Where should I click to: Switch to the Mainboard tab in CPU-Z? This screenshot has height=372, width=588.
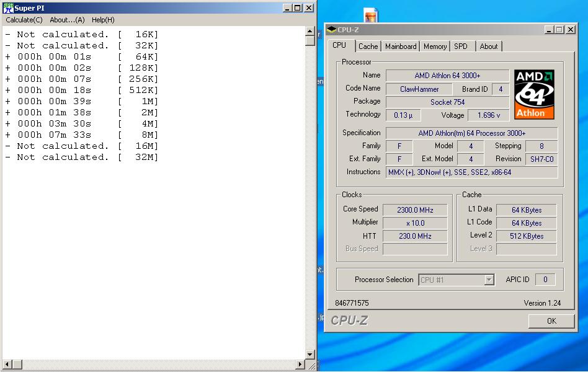tap(401, 46)
